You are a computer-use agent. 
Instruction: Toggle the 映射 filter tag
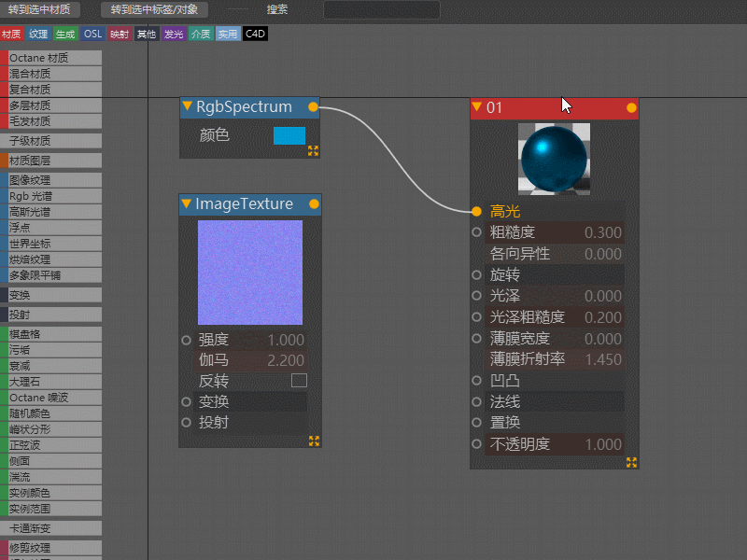[x=120, y=34]
